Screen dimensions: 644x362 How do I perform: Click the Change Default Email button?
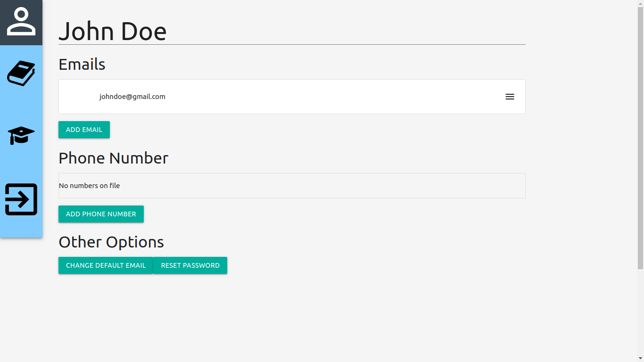[x=106, y=265]
